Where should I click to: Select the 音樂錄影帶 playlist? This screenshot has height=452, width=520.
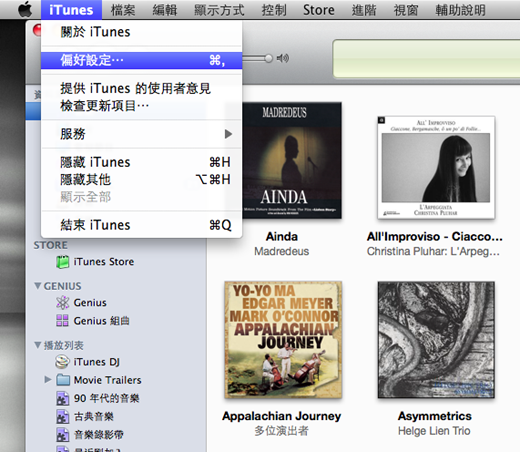[99, 435]
